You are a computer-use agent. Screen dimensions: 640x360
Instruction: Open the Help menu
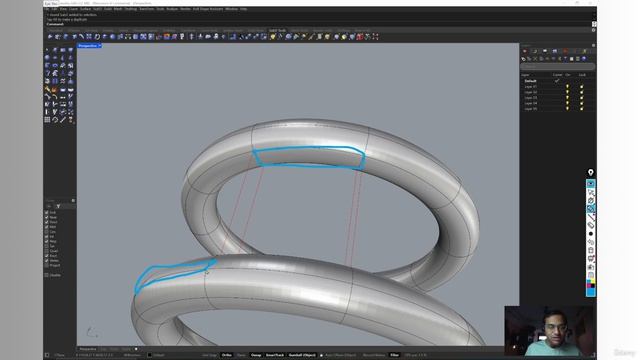(244, 9)
